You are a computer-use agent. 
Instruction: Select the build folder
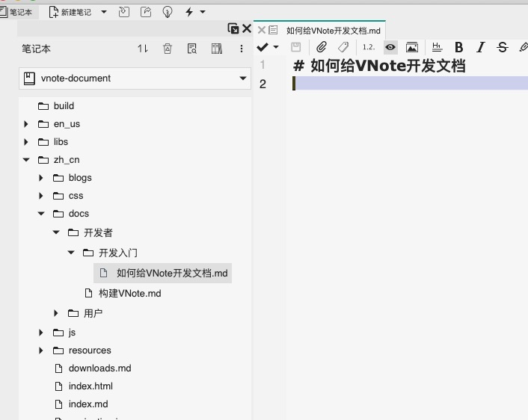click(64, 106)
